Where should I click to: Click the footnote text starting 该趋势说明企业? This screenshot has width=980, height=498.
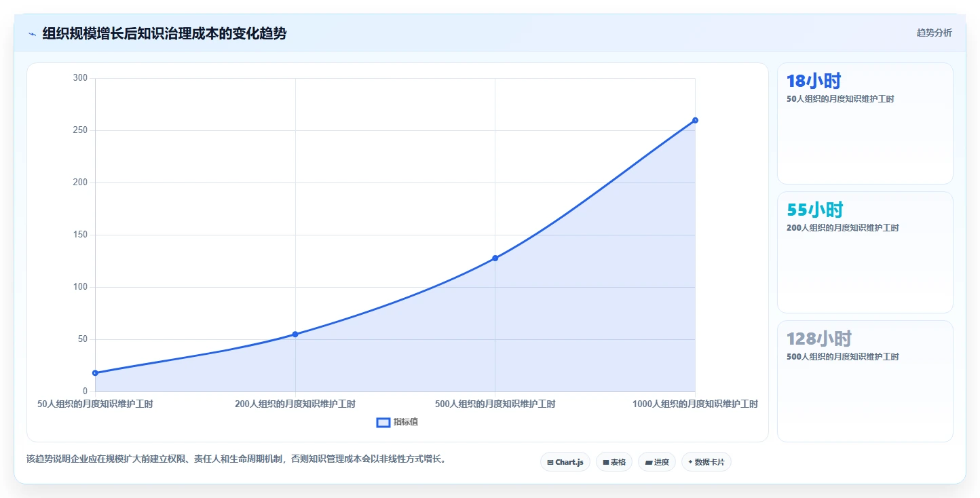click(x=236, y=459)
